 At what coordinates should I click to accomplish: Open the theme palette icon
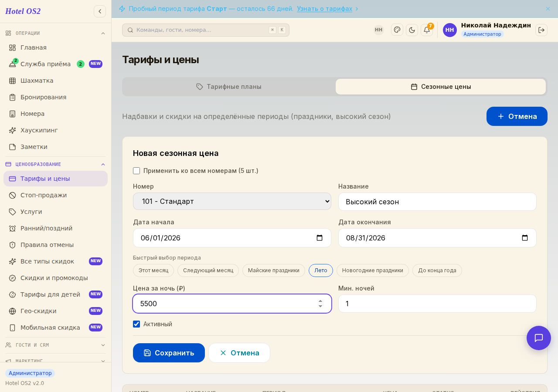[397, 30]
